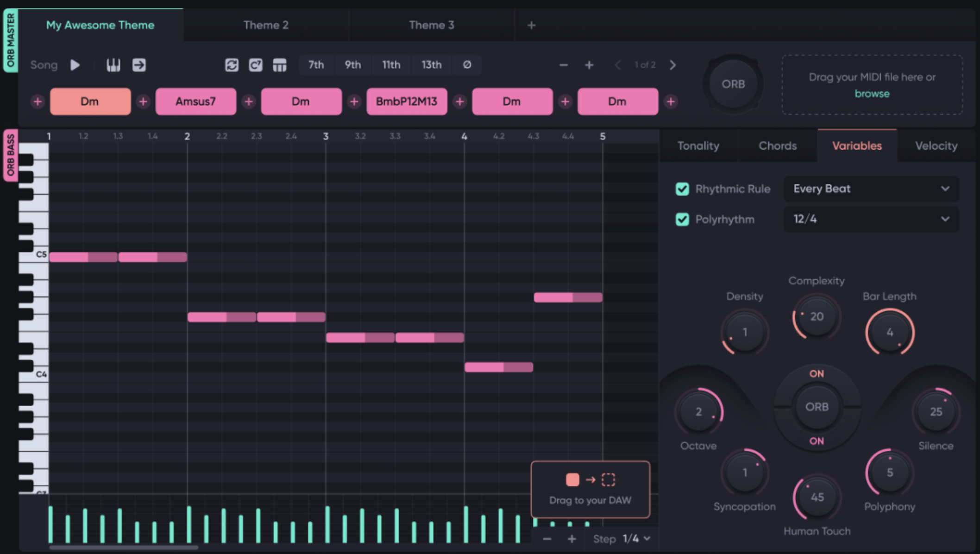Click the grid table icon

click(x=280, y=65)
